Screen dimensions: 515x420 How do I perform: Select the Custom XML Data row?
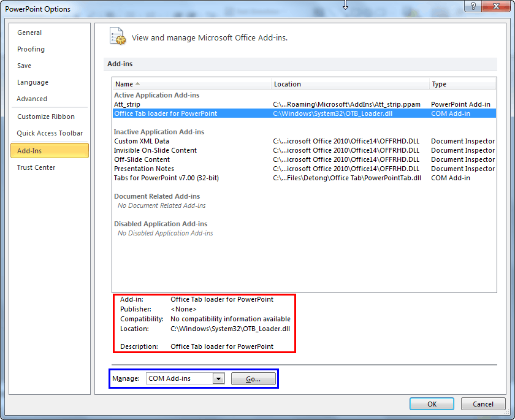point(304,141)
